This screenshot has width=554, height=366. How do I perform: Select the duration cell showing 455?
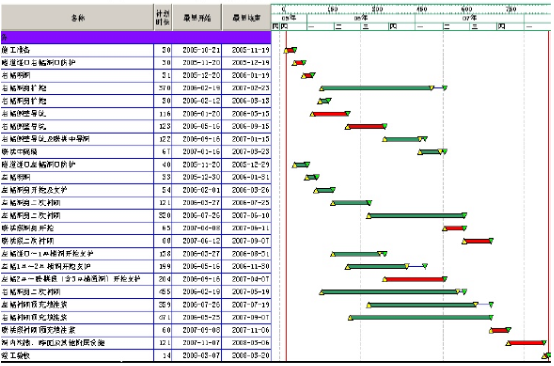[x=163, y=292]
